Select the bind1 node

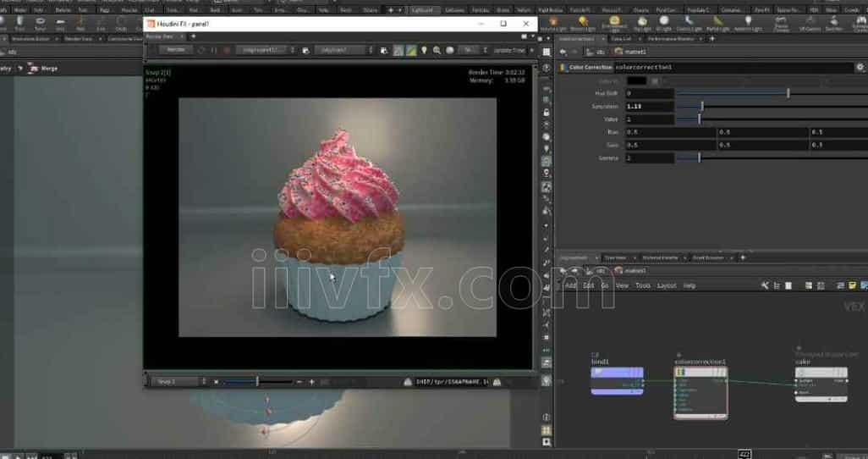coord(617,380)
